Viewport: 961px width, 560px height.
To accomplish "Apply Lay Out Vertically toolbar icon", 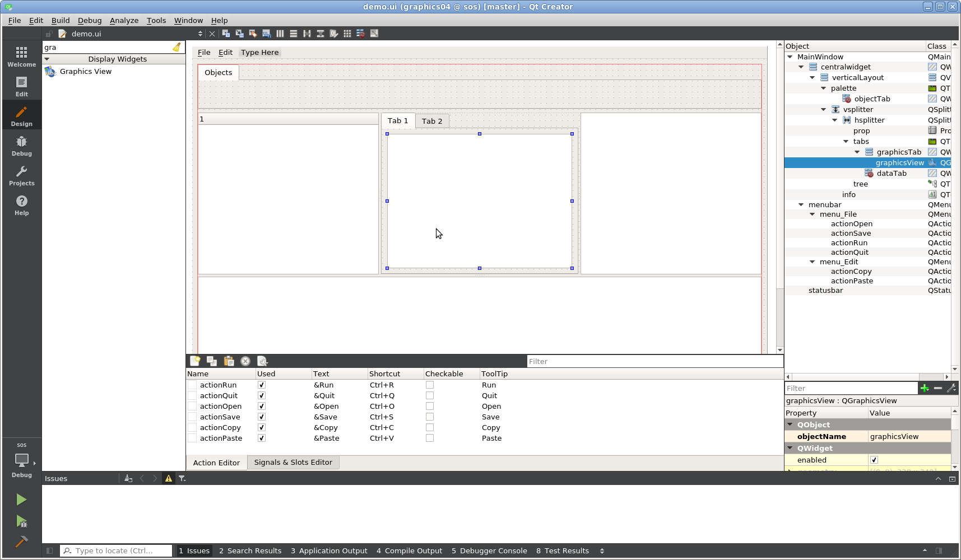I will (x=293, y=34).
